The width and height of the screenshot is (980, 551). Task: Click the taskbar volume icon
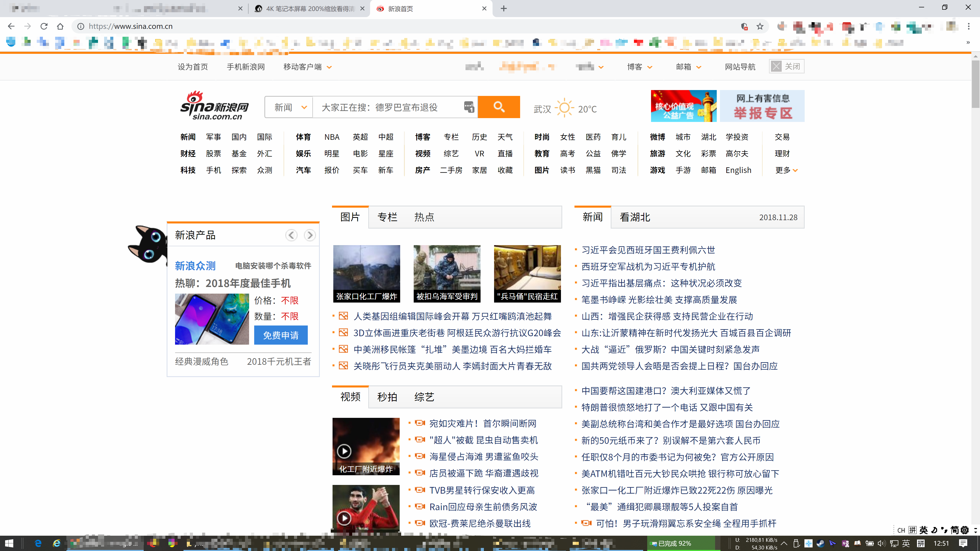coord(881,543)
